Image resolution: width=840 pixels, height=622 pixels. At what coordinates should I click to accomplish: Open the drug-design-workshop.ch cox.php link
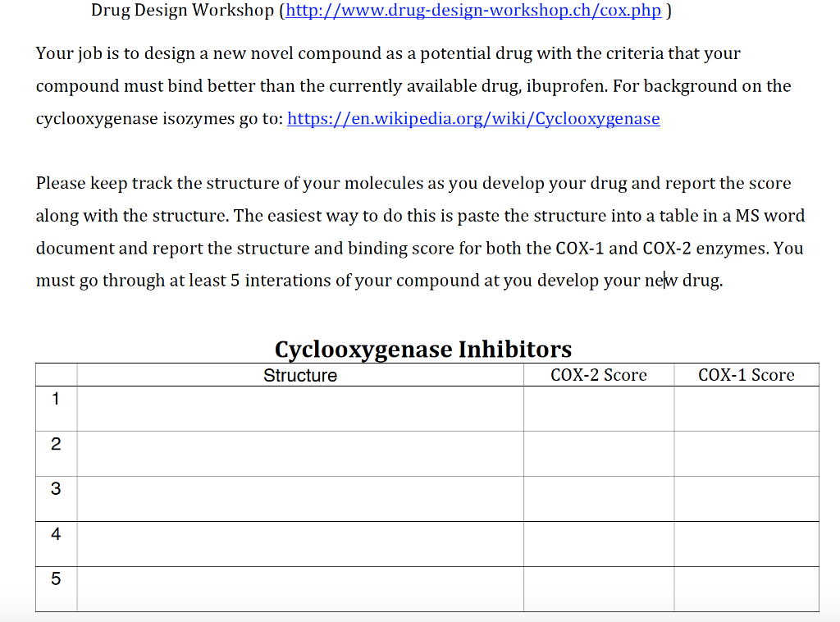pyautogui.click(x=473, y=10)
